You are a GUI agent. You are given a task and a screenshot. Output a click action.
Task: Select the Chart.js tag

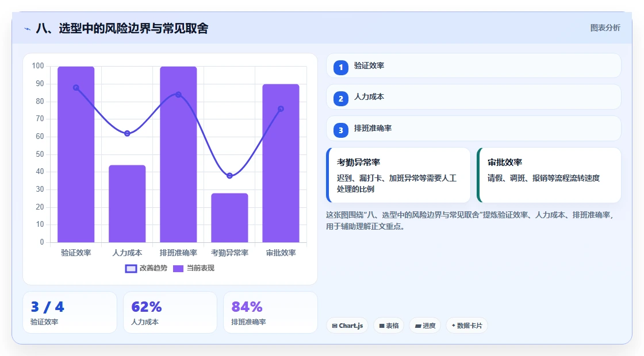(x=347, y=326)
